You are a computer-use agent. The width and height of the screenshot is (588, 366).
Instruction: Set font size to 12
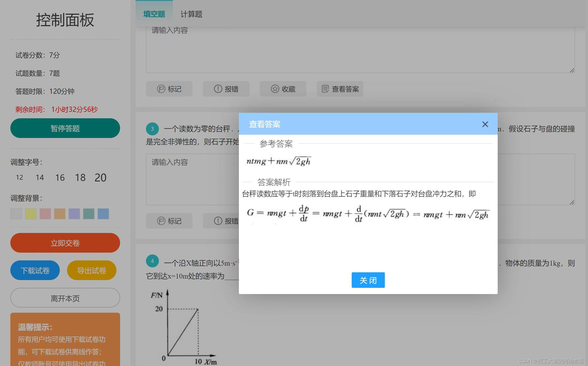[19, 178]
